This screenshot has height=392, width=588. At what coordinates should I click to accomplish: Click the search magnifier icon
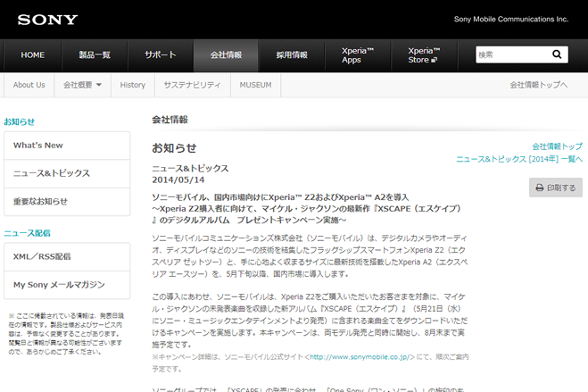[x=557, y=54]
